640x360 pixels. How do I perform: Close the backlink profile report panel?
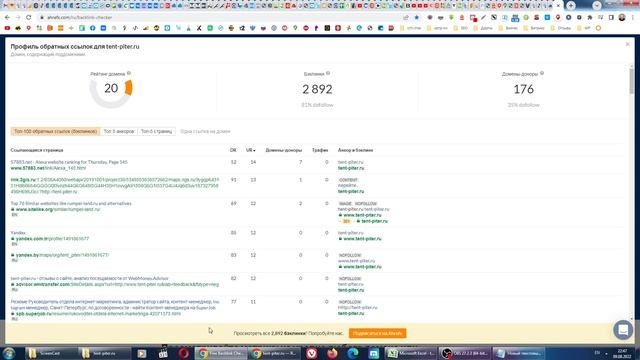point(628,44)
